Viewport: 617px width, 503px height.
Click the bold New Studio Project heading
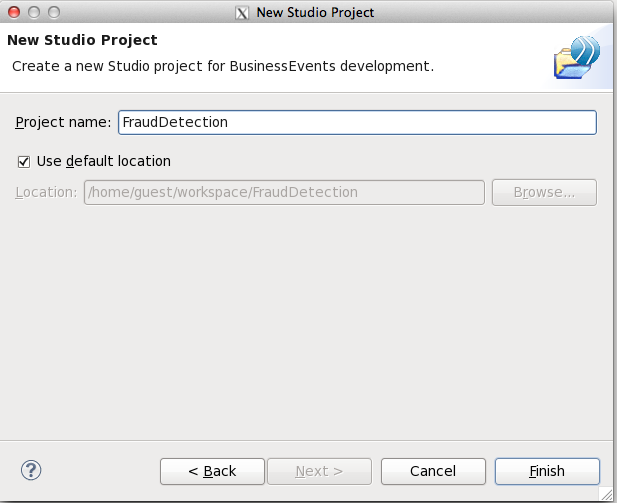click(82, 40)
